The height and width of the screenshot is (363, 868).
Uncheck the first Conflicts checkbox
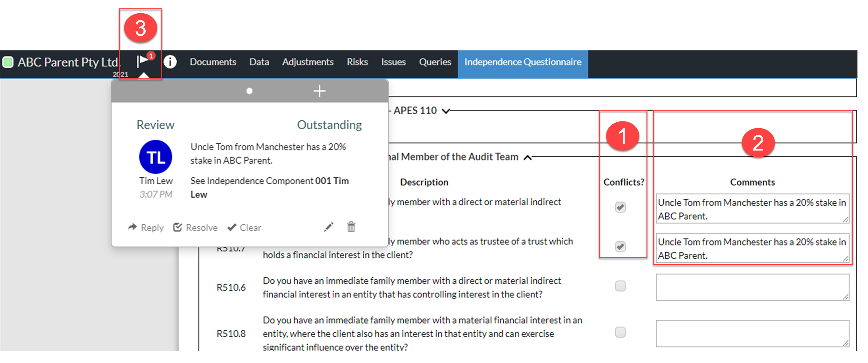point(620,207)
